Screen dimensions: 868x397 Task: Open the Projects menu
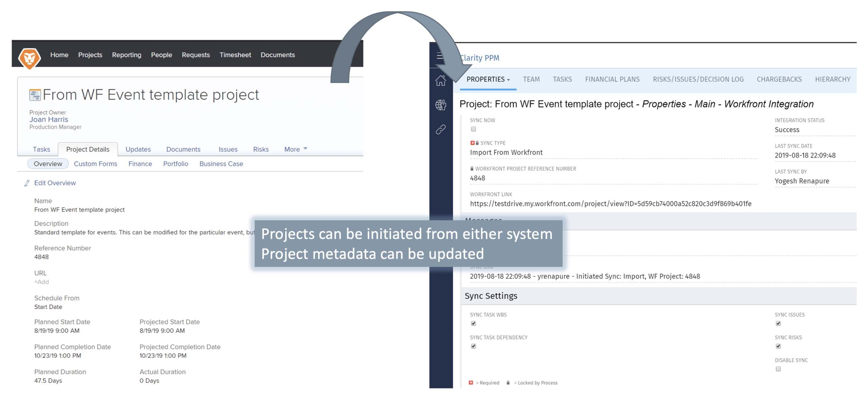(90, 55)
